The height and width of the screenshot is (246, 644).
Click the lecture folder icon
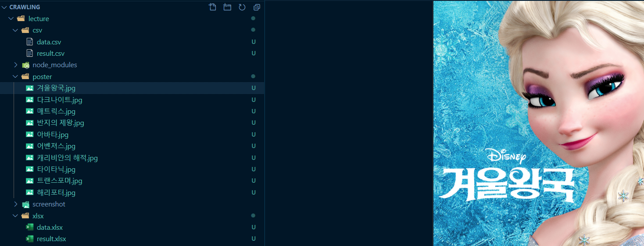tap(21, 18)
